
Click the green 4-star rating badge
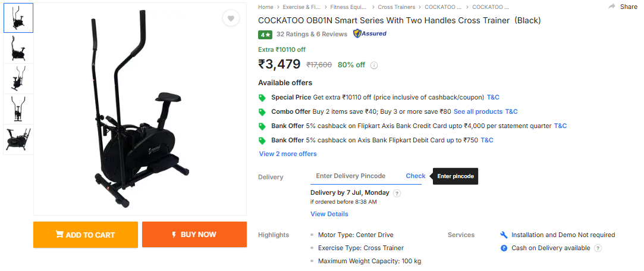point(265,35)
